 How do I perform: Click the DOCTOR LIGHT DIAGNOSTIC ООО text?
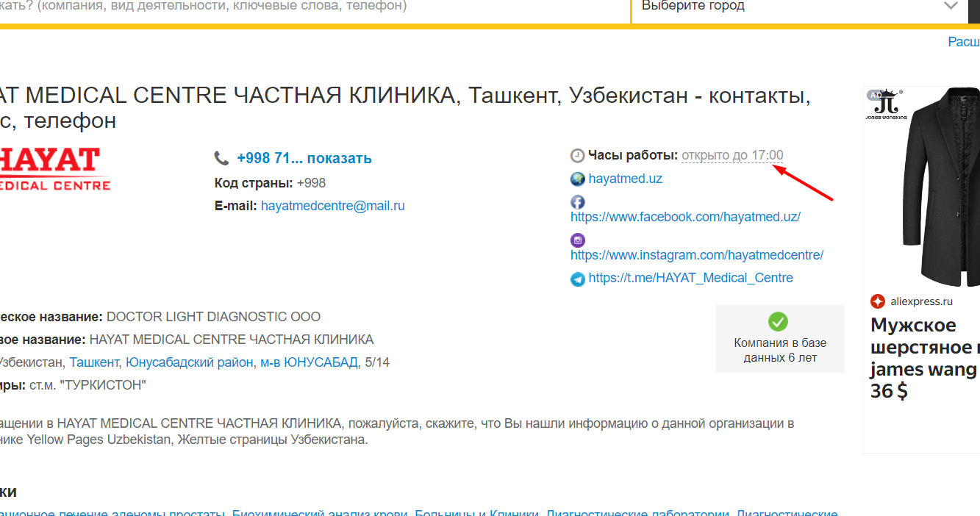213,318
